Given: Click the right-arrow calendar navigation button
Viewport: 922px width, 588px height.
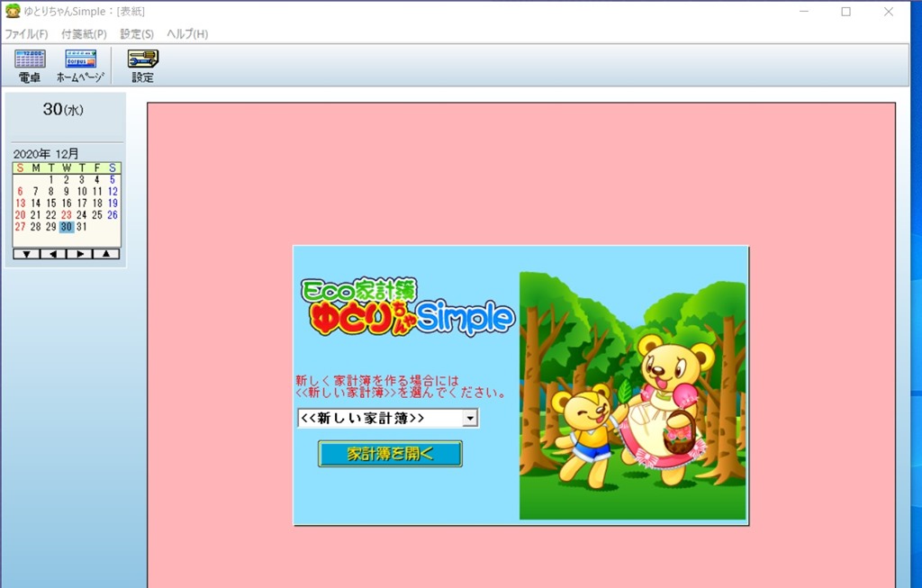Looking at the screenshot, I should click(80, 254).
